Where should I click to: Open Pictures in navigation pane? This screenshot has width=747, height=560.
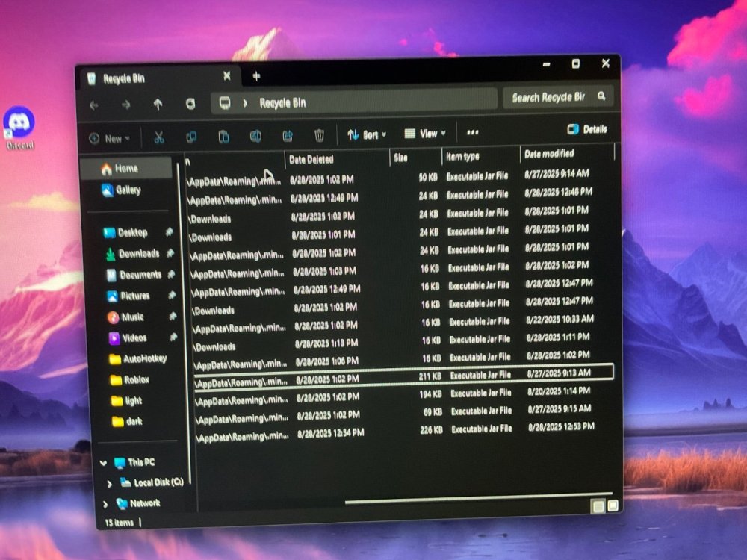tap(128, 296)
